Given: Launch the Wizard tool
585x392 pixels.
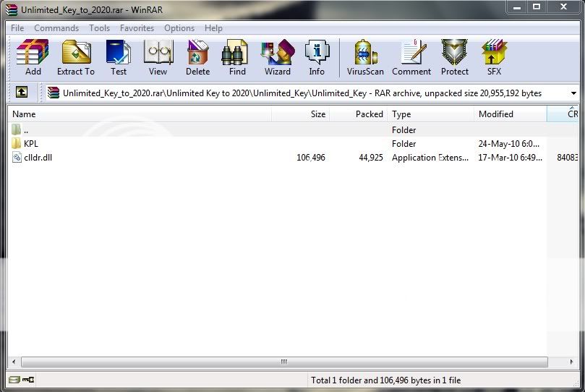Looking at the screenshot, I should click(278, 57).
